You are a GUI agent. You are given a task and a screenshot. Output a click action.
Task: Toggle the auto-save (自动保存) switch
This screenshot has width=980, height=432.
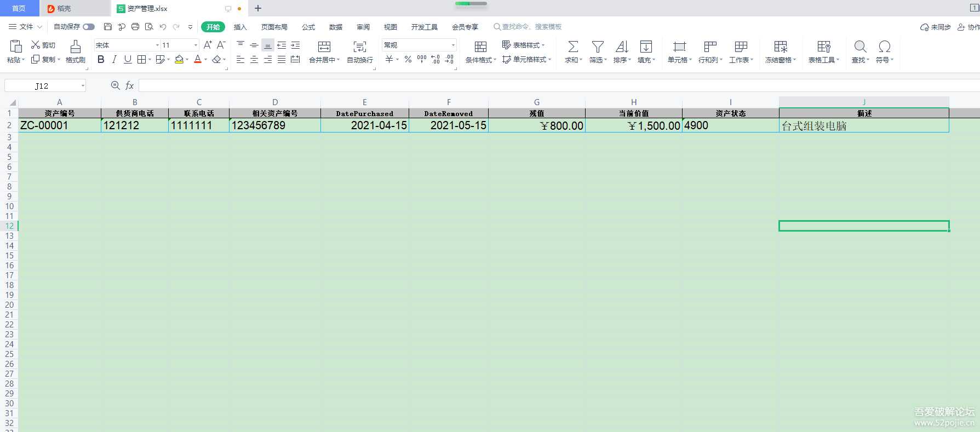coord(89,27)
